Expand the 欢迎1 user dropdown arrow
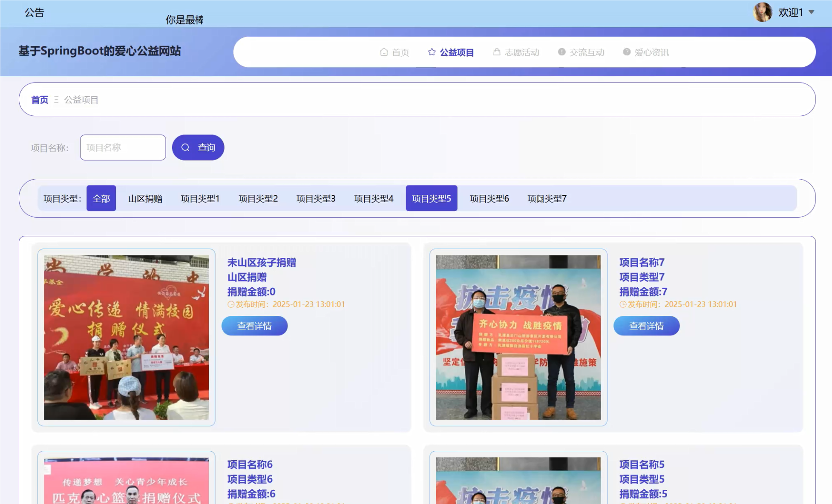The width and height of the screenshot is (832, 504). tap(812, 12)
